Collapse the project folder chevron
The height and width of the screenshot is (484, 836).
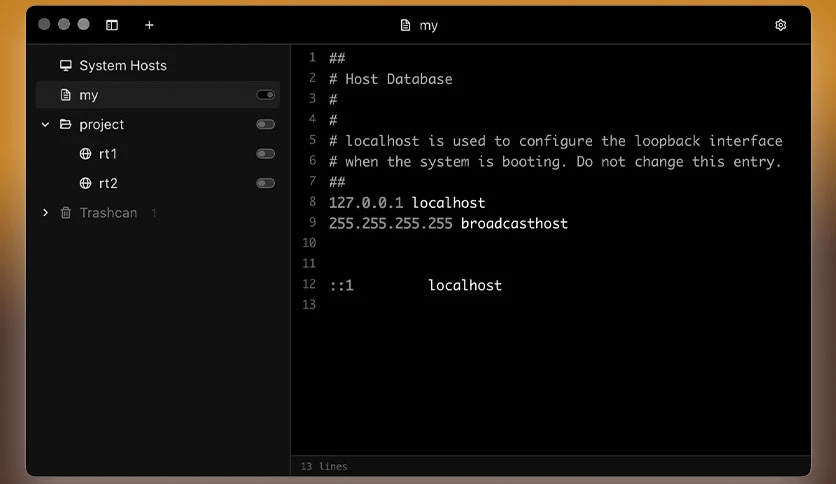[45, 125]
